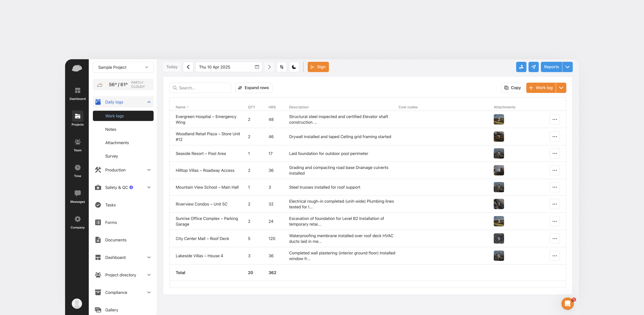Viewport: 644px width, 315px height.
Task: Click the send paper plane icon
Action: click(x=533, y=67)
